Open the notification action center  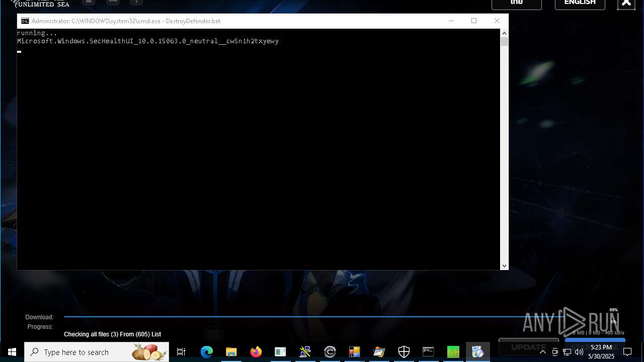(627, 352)
